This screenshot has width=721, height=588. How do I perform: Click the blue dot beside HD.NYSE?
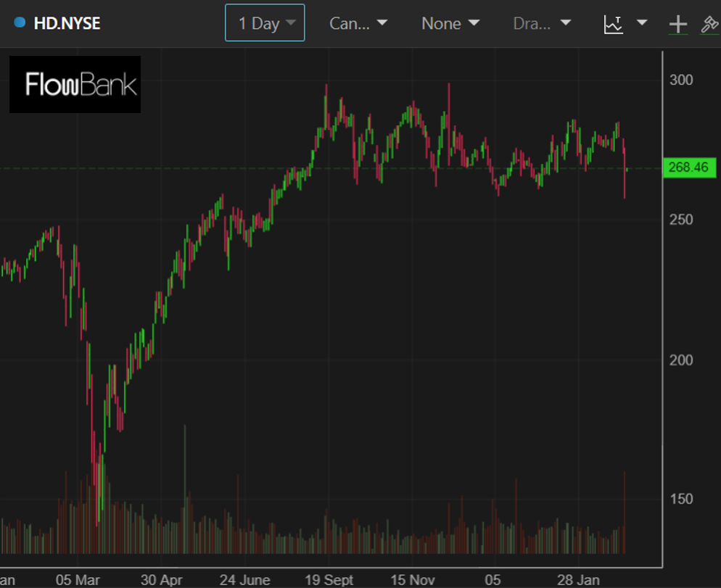[x=20, y=23]
